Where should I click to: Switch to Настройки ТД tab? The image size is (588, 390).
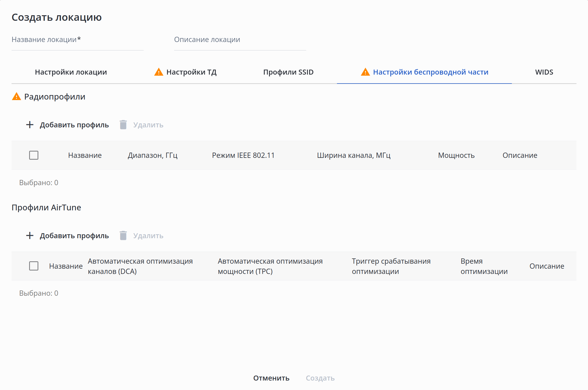point(191,72)
